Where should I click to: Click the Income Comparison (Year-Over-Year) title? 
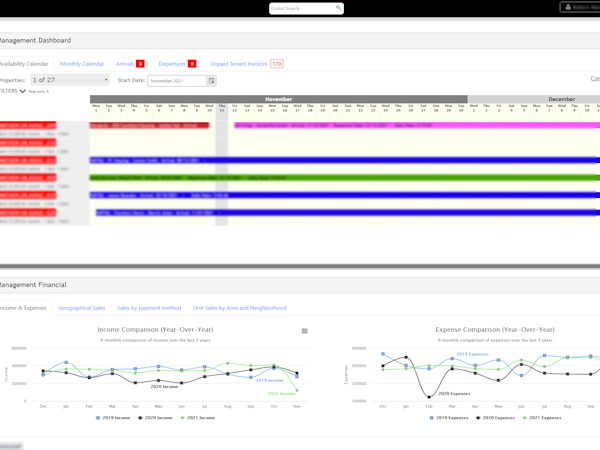(155, 329)
